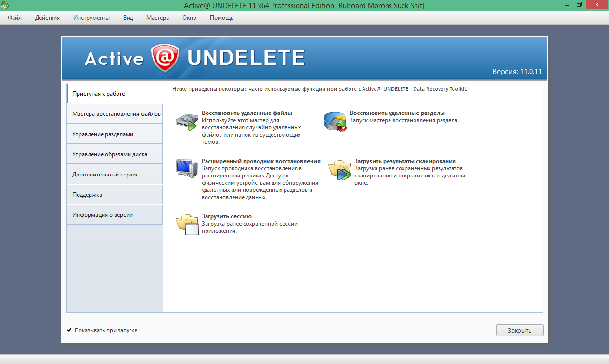Click the "Восстановить удаленные файлы" title link
Viewport: 609px width, 364px height.
click(246, 114)
